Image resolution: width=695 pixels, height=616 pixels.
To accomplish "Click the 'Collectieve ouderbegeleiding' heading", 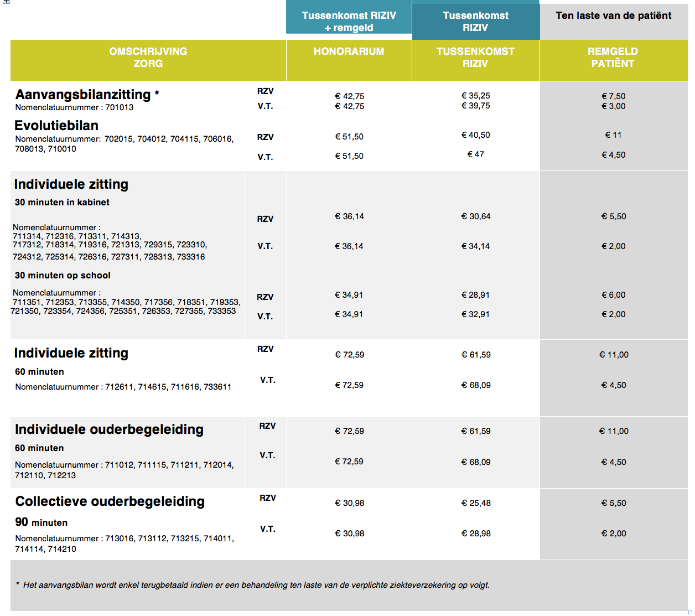I will 110,501.
